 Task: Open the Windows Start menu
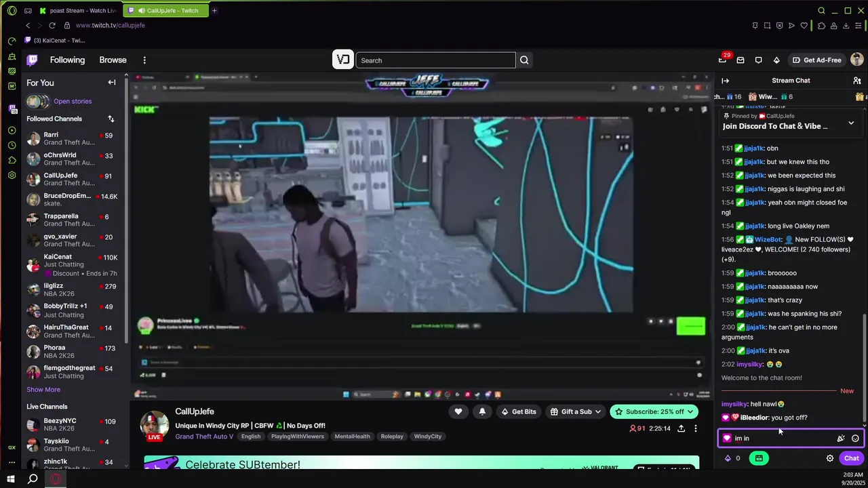point(11,479)
